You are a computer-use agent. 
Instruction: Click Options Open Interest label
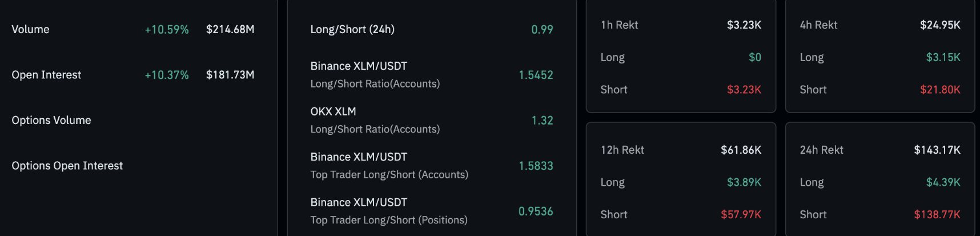click(67, 166)
